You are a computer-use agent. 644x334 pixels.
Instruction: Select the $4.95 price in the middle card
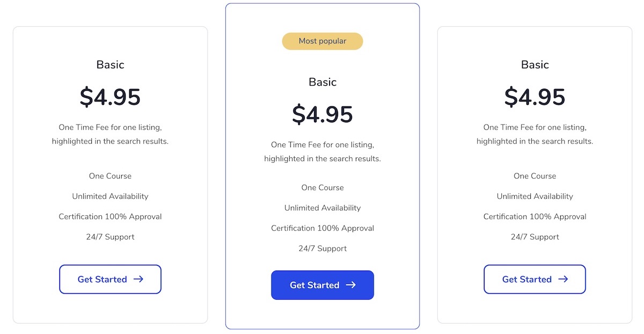(x=323, y=114)
